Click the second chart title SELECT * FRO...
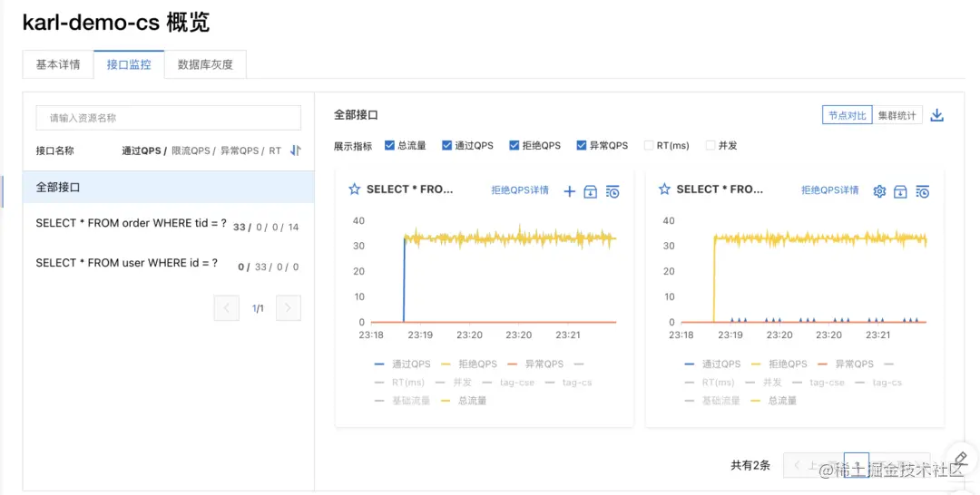 (x=720, y=189)
